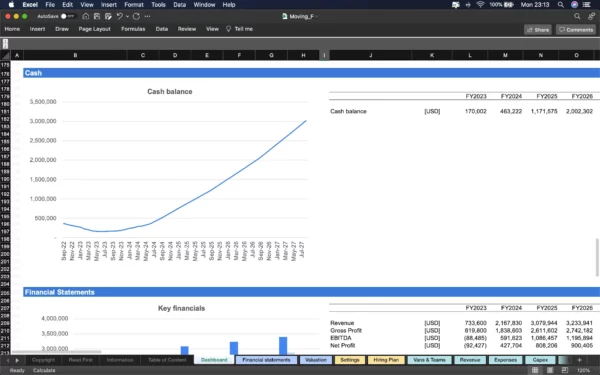Select column L header
600x375 pixels.
pyautogui.click(x=470, y=55)
